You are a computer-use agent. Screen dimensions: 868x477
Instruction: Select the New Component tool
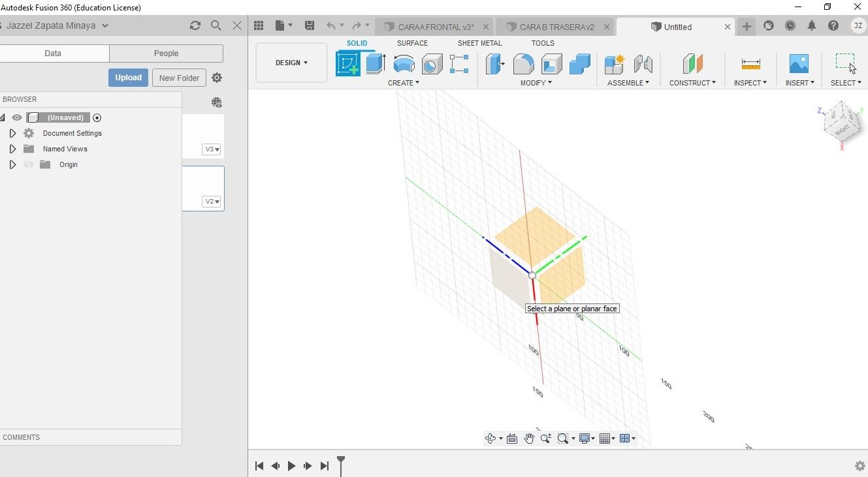pos(615,64)
